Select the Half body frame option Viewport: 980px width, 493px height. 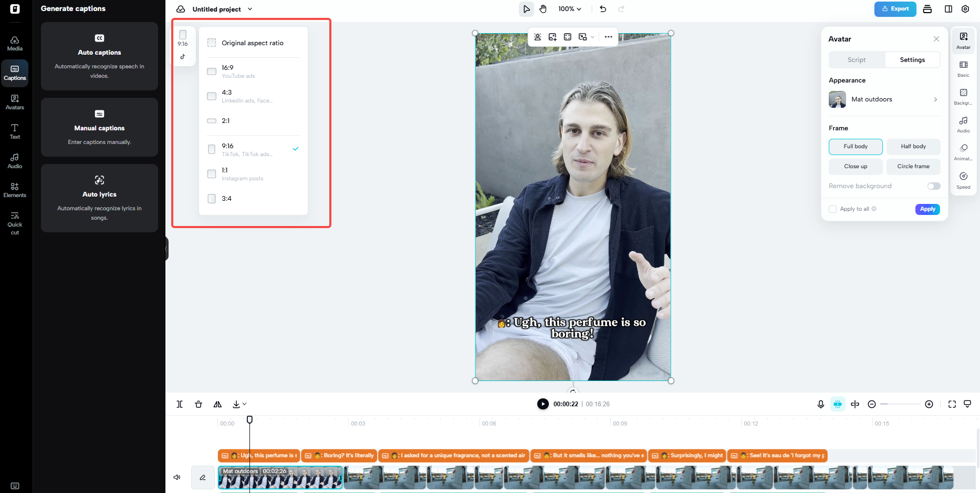pyautogui.click(x=913, y=147)
